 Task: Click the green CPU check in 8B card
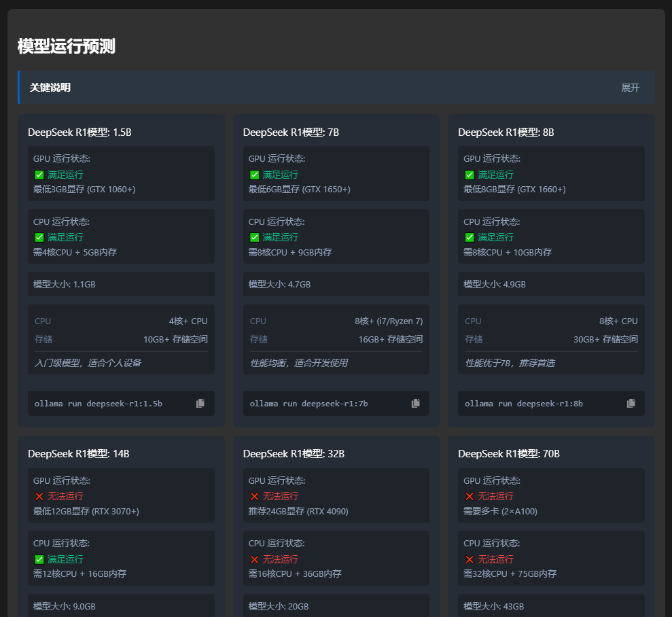coord(470,237)
